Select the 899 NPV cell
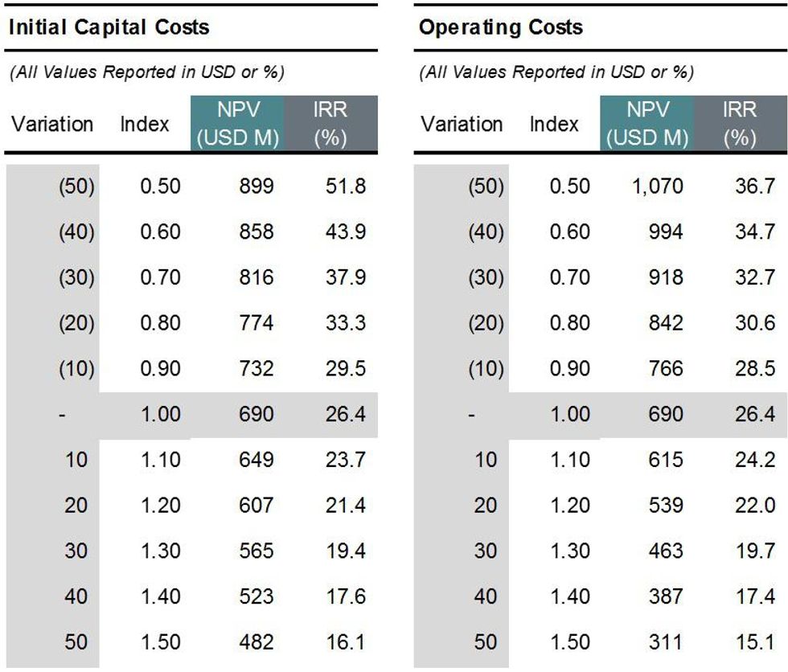The height and width of the screenshot is (672, 788). click(x=256, y=186)
